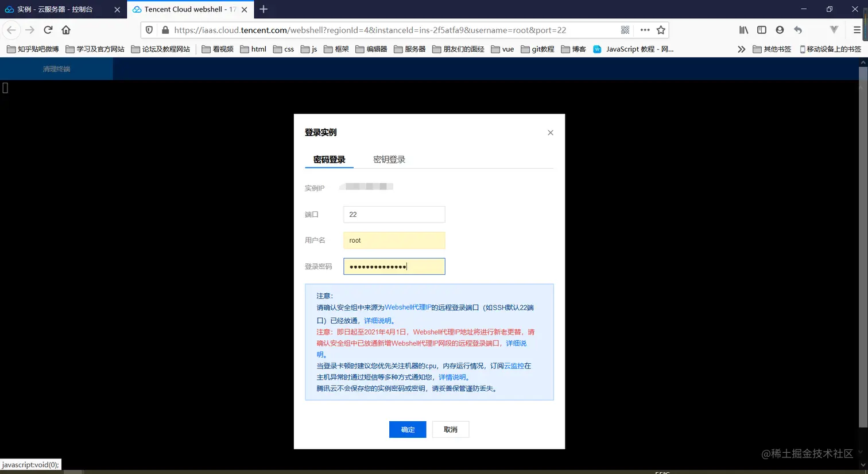This screenshot has height=474, width=868.
Task: Open the Firefox hamburger menu
Action: pos(857,30)
